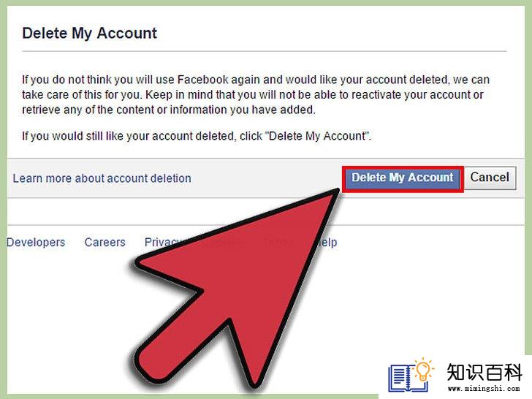Click the large red arrow pointer graphic
This screenshot has height=399, width=532.
[237, 289]
